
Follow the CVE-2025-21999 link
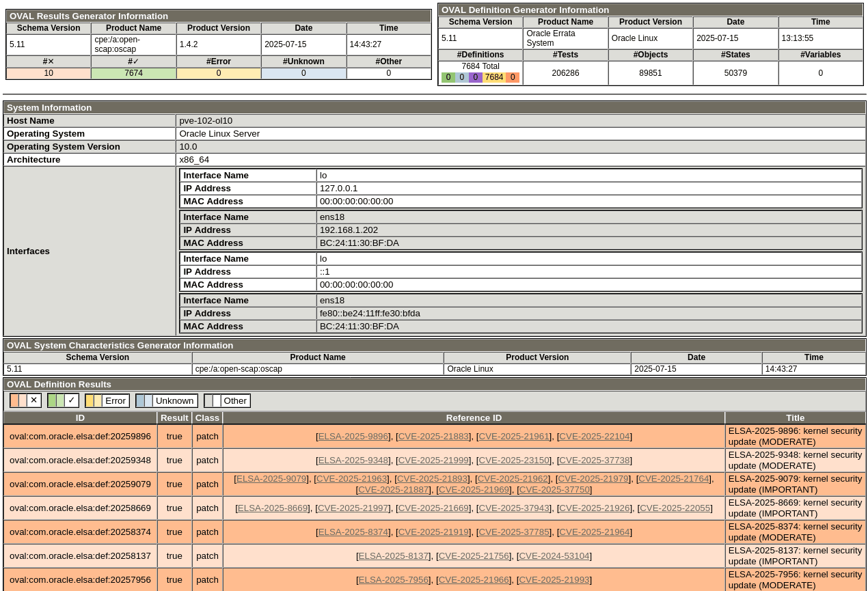(x=434, y=461)
